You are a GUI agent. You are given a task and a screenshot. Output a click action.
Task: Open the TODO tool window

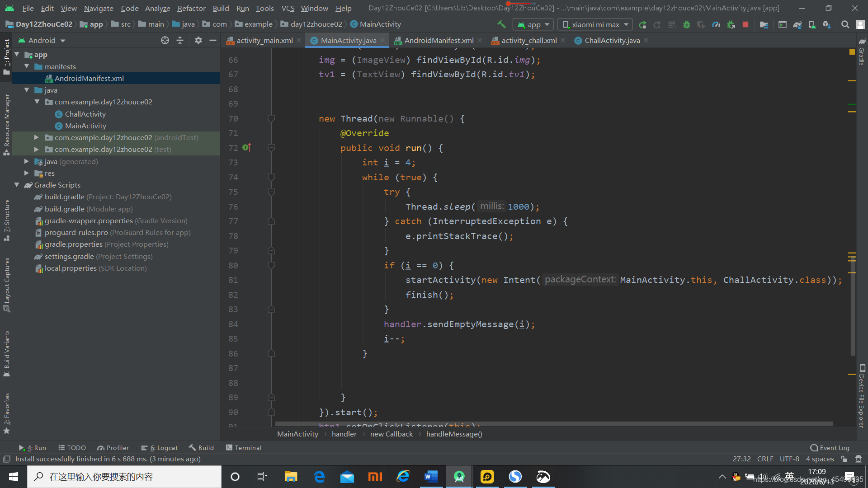coord(72,448)
